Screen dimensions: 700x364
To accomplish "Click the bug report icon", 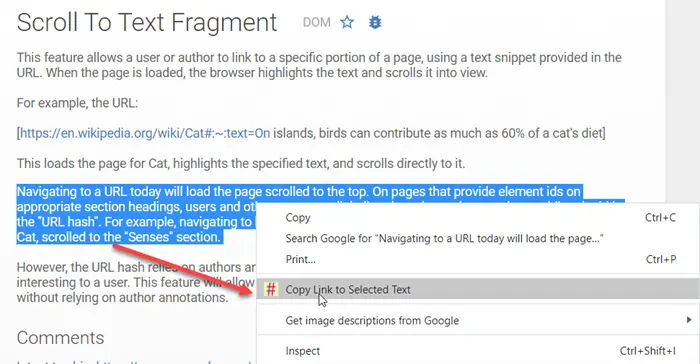I will 375,22.
